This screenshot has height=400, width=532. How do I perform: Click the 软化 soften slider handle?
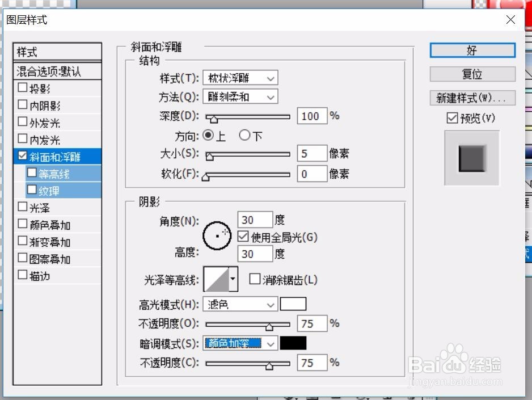(206, 177)
